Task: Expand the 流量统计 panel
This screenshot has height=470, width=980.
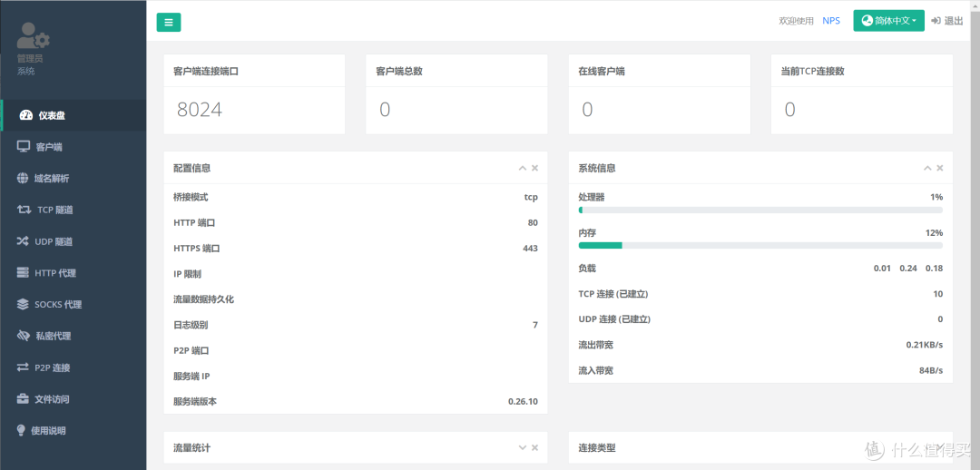Action: click(x=523, y=447)
